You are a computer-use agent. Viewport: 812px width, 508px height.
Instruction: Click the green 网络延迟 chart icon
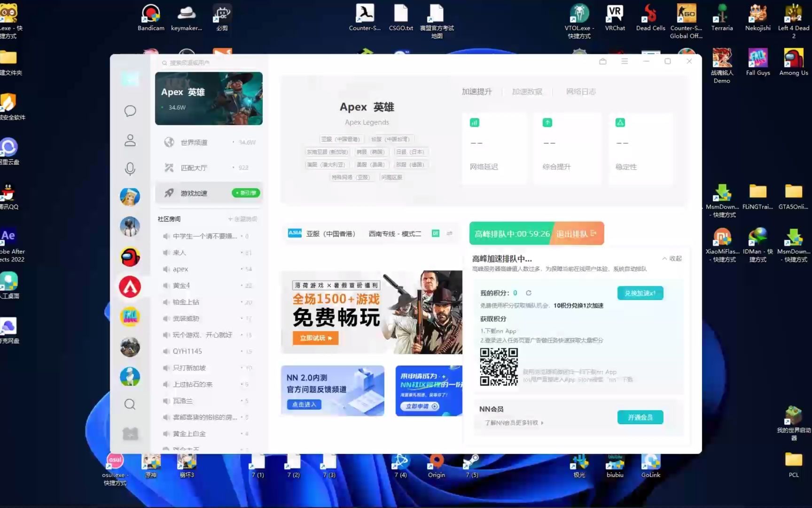pos(475,123)
